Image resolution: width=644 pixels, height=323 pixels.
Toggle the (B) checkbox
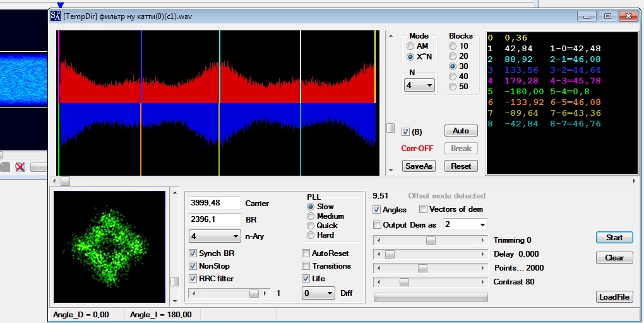(405, 132)
